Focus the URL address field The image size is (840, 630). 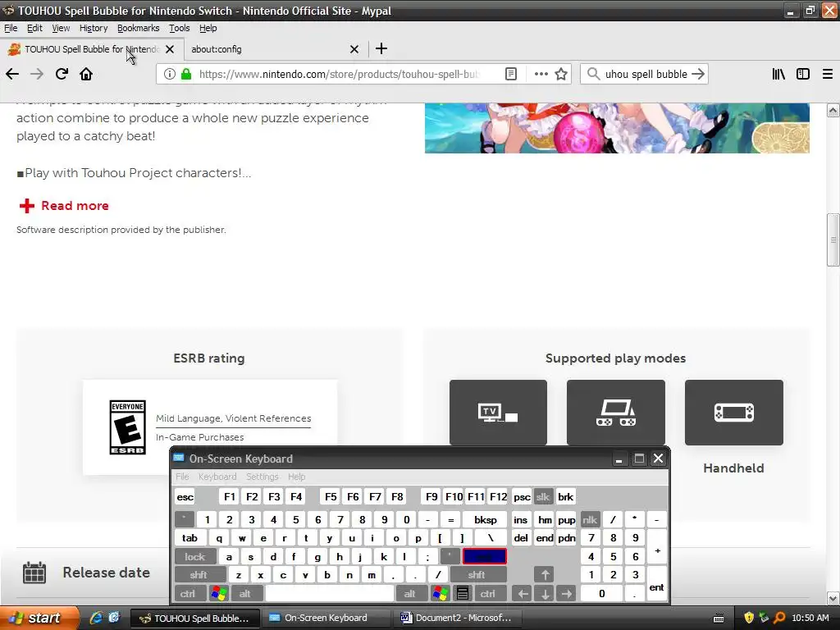339,74
